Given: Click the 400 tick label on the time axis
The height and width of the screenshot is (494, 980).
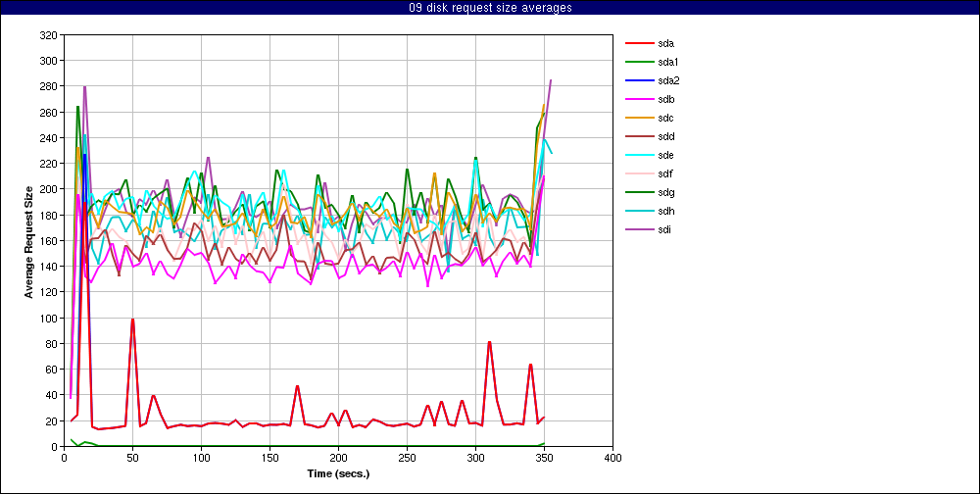Looking at the screenshot, I should [x=612, y=458].
